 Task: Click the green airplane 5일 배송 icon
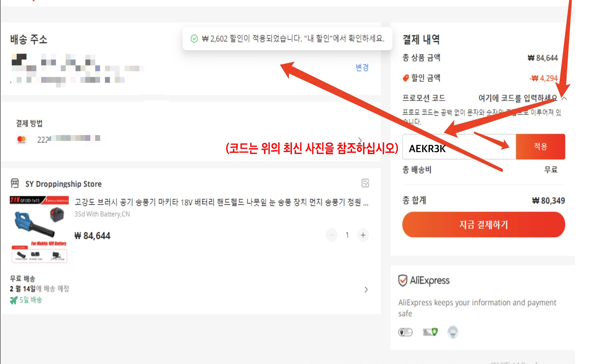[x=14, y=300]
